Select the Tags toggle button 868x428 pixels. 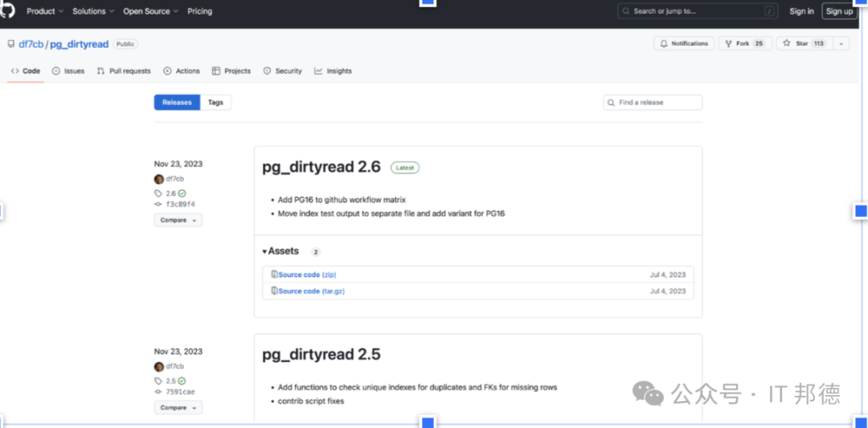point(215,102)
